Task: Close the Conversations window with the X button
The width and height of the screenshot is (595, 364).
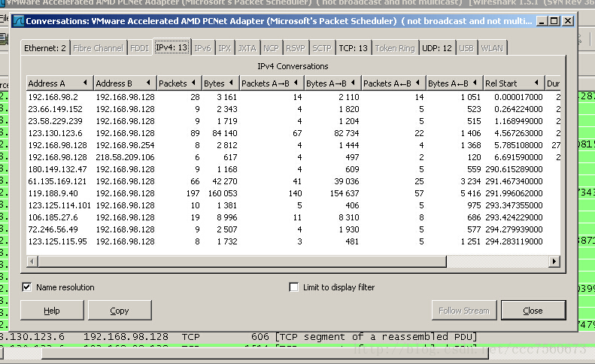Action: tap(568, 21)
